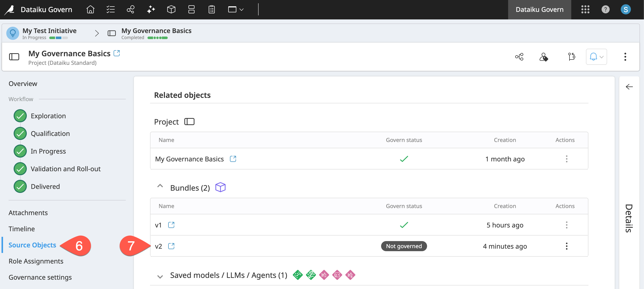Open My Governance Basics breadcrumb
The width and height of the screenshot is (644, 289).
pos(156,31)
